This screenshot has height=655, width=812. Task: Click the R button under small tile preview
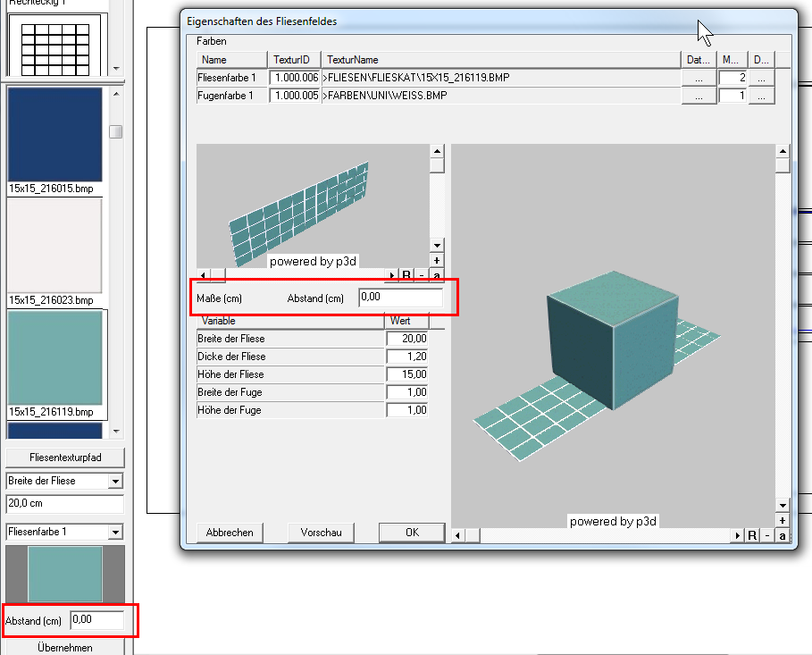pos(406,275)
